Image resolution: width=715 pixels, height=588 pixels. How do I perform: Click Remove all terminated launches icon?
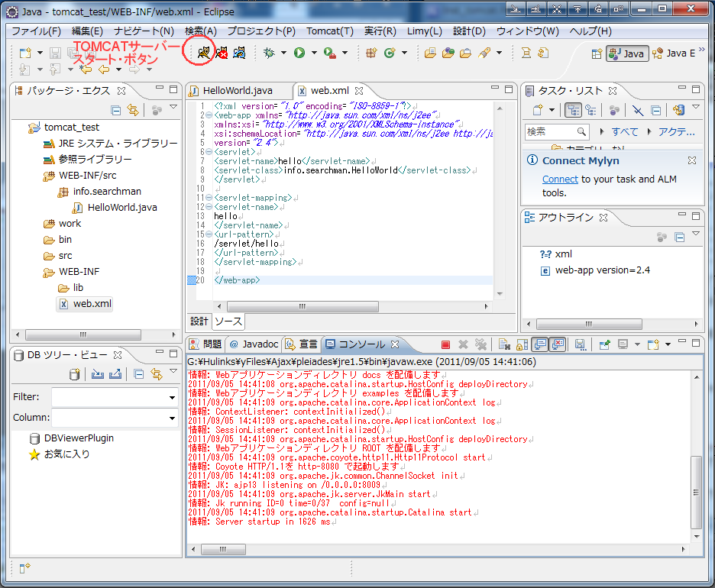(x=480, y=344)
